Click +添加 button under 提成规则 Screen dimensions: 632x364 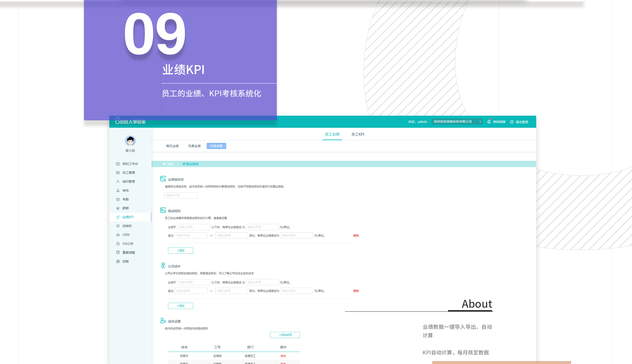[180, 251]
